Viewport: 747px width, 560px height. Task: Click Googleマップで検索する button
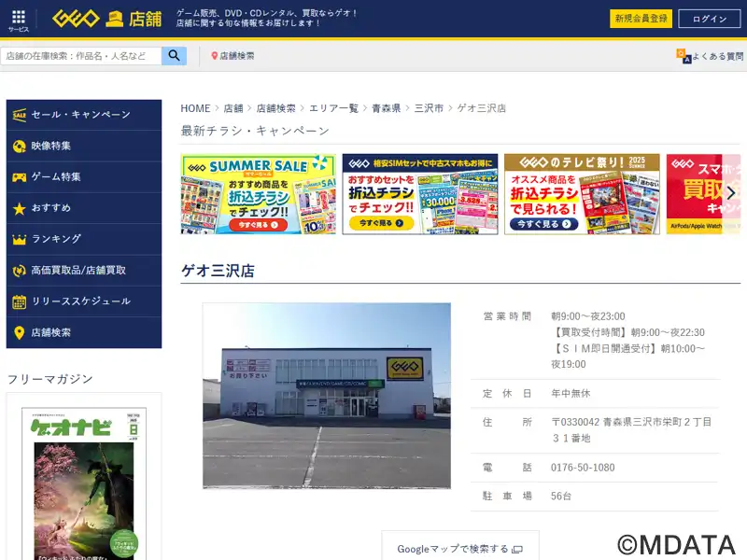click(460, 546)
